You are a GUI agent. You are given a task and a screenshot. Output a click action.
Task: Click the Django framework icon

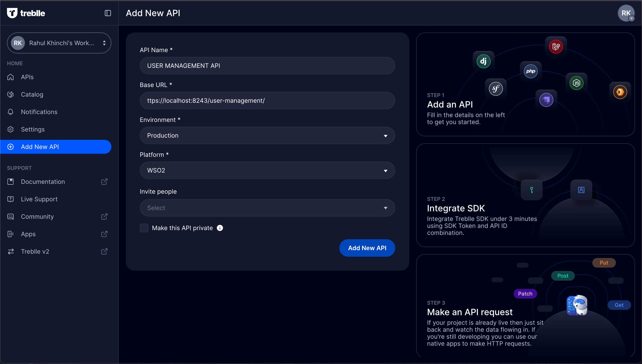483,61
